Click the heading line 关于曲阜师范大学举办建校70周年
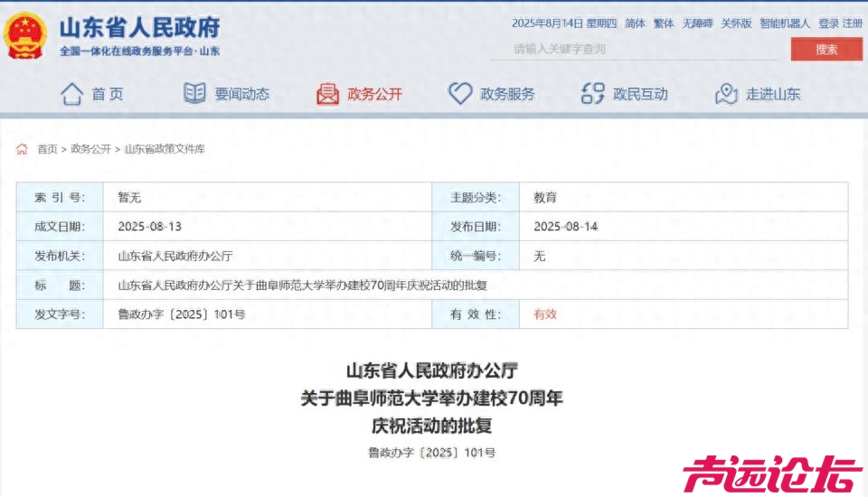The width and height of the screenshot is (868, 497). click(x=432, y=398)
